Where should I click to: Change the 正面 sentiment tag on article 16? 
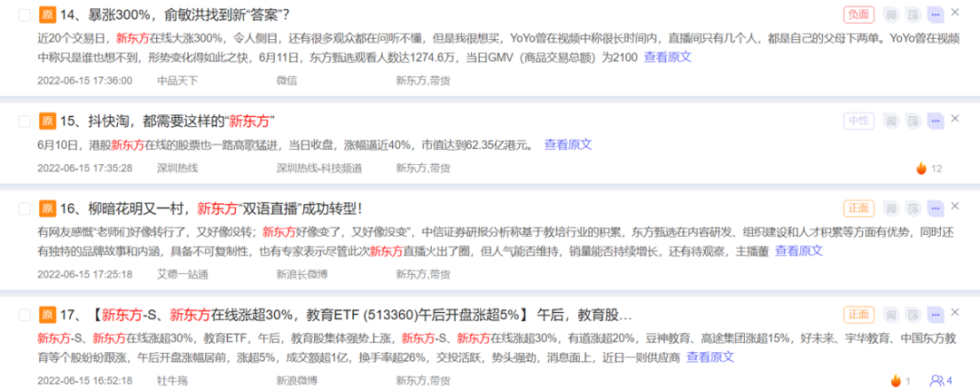click(x=858, y=208)
